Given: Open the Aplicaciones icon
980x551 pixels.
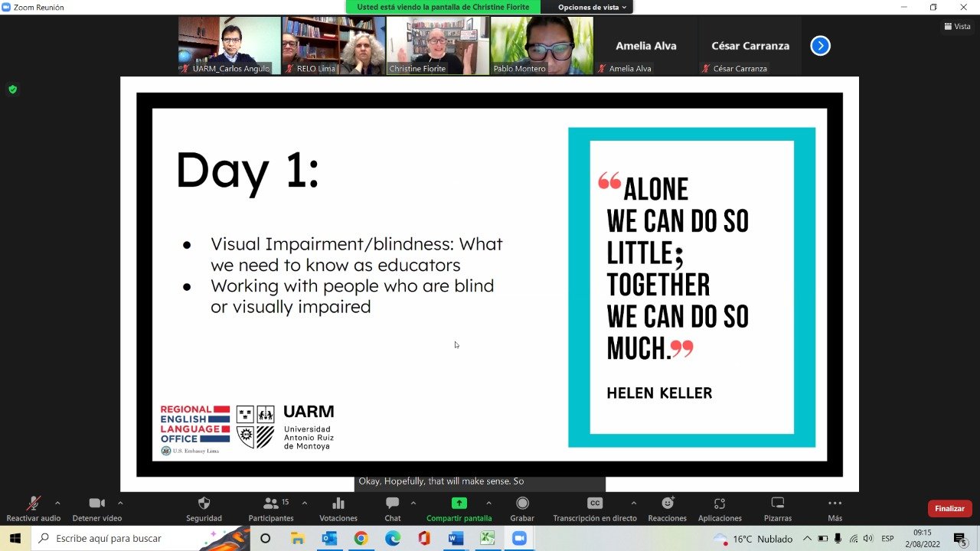Looking at the screenshot, I should [x=719, y=504].
